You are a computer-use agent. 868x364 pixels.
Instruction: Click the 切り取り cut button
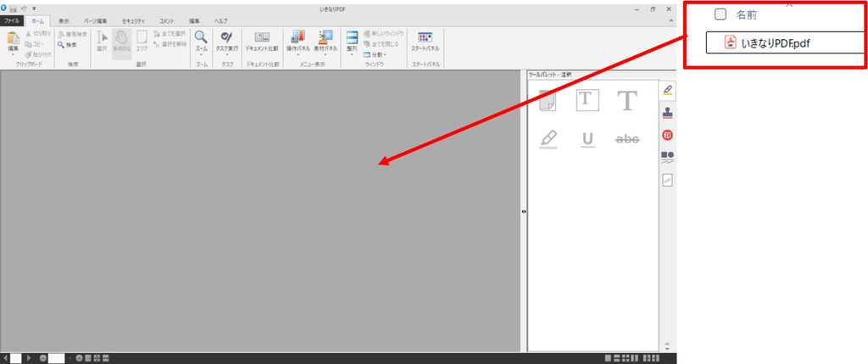click(38, 34)
